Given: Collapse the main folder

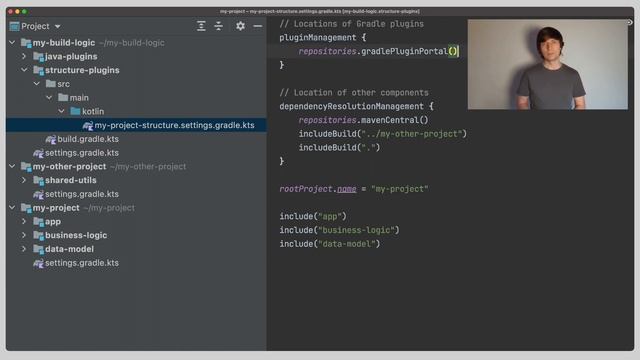Looking at the screenshot, I should pos(49,98).
